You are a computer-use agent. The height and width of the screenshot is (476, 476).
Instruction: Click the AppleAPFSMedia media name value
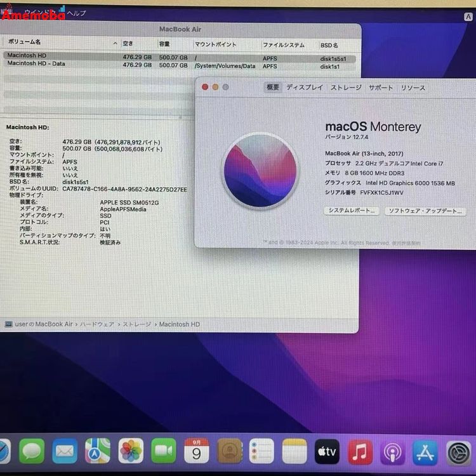click(123, 209)
